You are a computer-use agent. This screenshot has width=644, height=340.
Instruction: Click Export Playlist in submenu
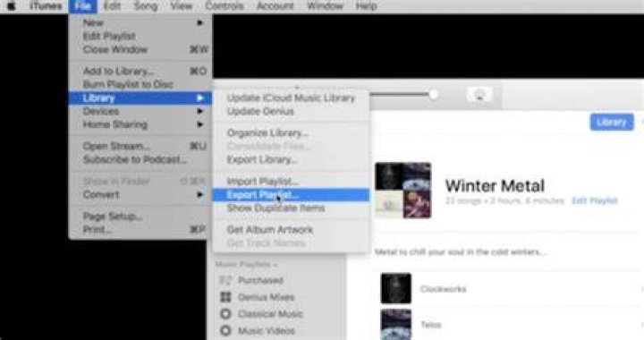click(291, 195)
